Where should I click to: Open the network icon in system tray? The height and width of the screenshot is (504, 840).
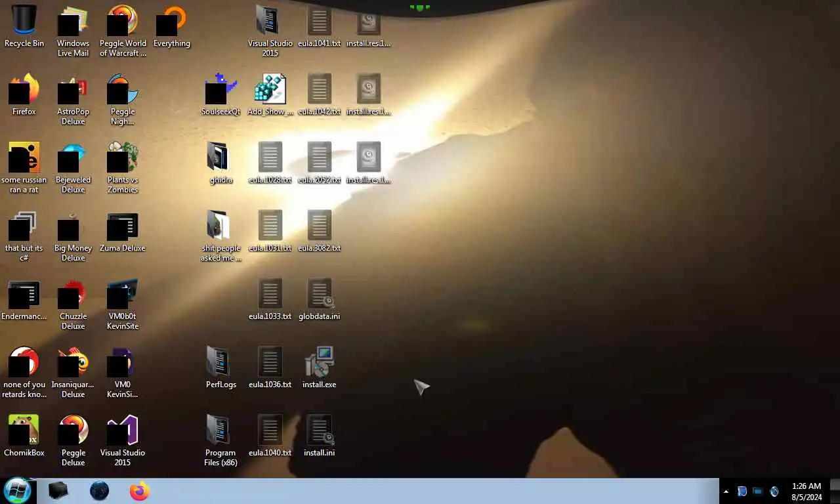pos(758,492)
